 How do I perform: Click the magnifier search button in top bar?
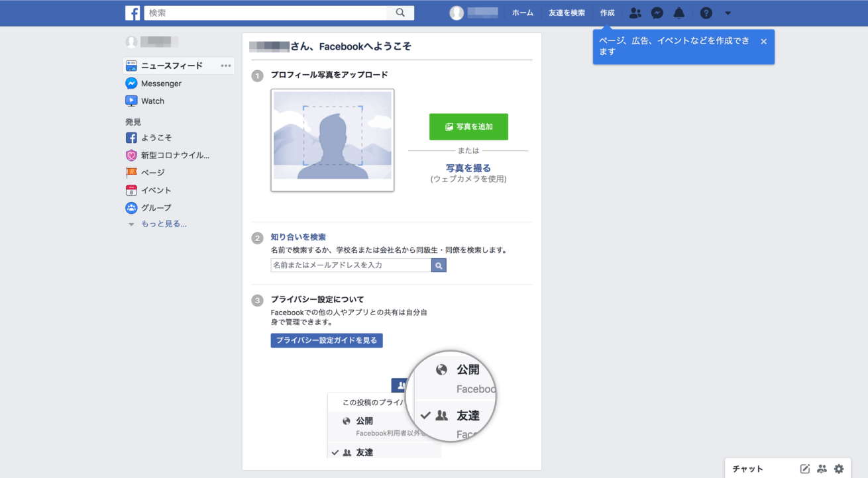pos(400,13)
